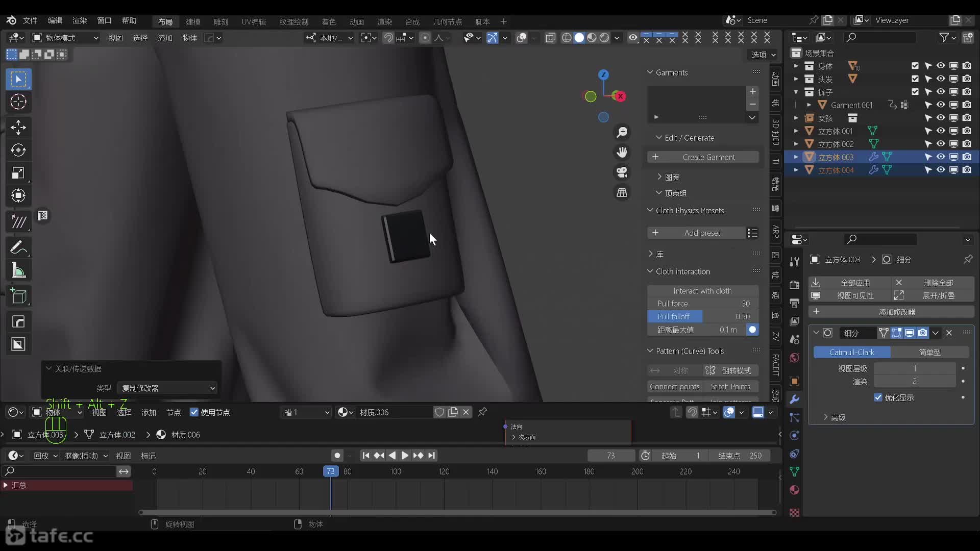Select the Annotate pencil tool
Screen dimensions: 980x551
pyautogui.click(x=18, y=248)
